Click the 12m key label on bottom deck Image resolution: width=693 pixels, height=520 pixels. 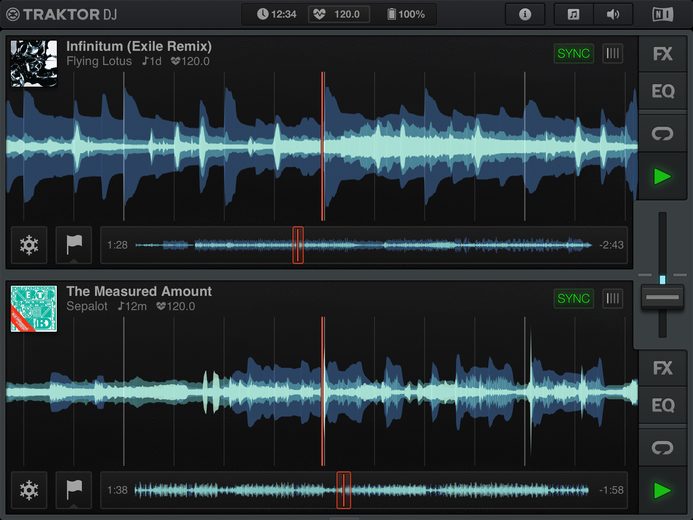[x=132, y=306]
